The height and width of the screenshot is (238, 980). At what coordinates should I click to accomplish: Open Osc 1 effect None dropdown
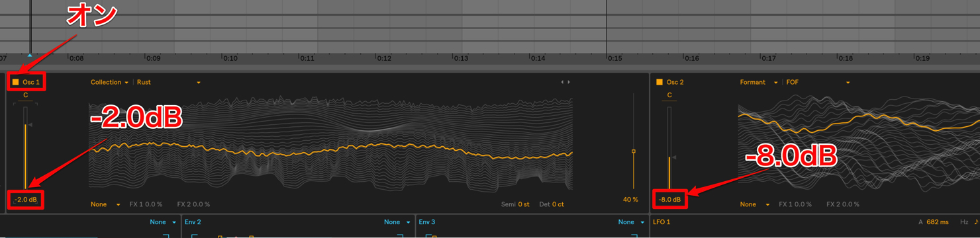click(x=105, y=204)
